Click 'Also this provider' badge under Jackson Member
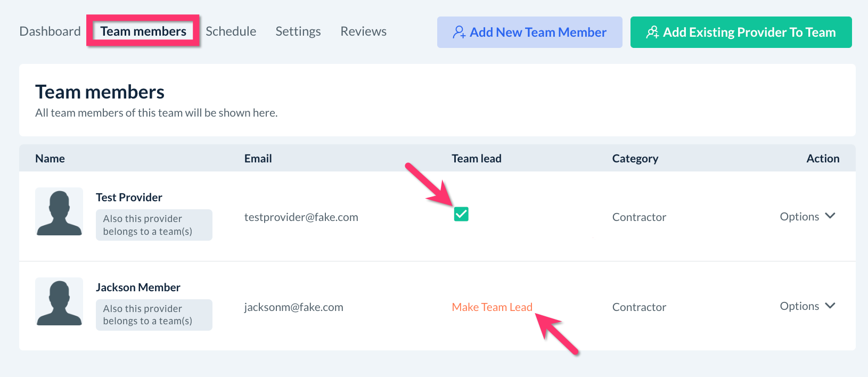Viewport: 868px width, 377px height. [154, 315]
